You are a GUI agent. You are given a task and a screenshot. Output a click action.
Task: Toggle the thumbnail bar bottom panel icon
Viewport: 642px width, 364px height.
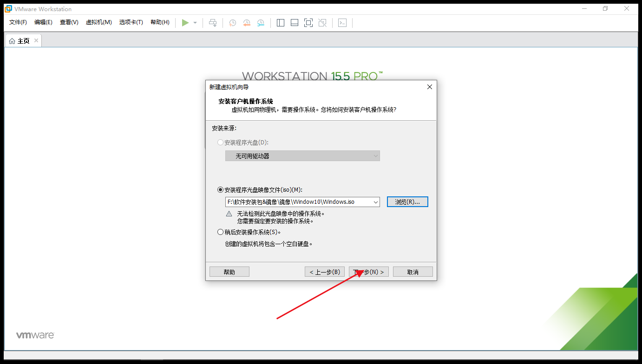[x=295, y=23]
